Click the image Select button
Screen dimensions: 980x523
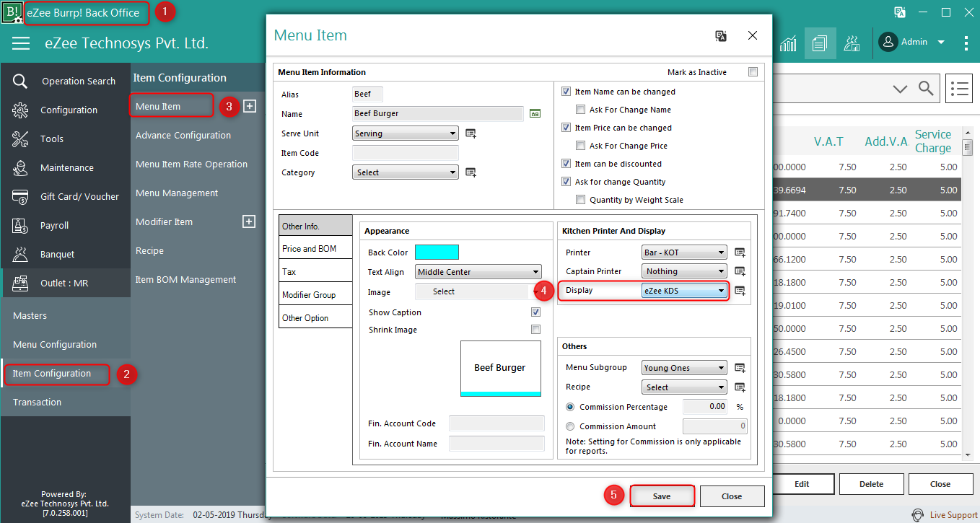(x=472, y=291)
